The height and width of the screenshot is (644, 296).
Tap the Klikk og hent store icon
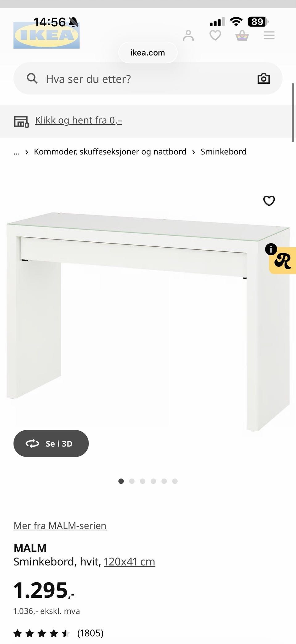point(21,122)
